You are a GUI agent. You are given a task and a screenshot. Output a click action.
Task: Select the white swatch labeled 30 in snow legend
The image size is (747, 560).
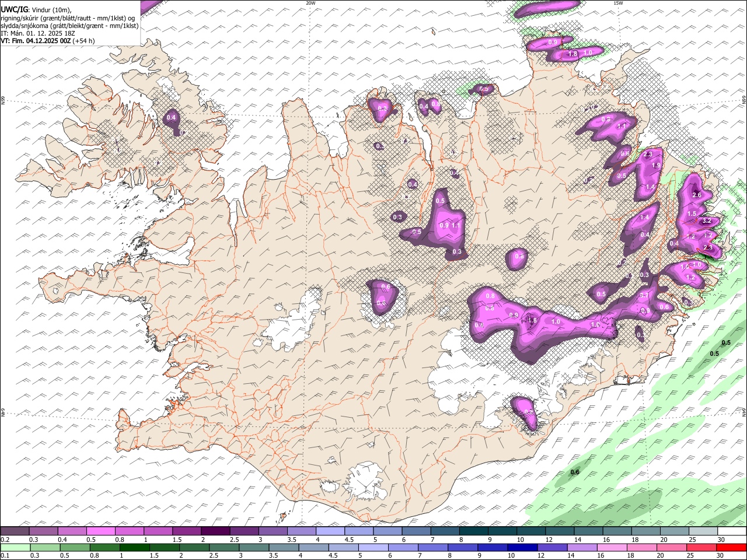point(732,531)
